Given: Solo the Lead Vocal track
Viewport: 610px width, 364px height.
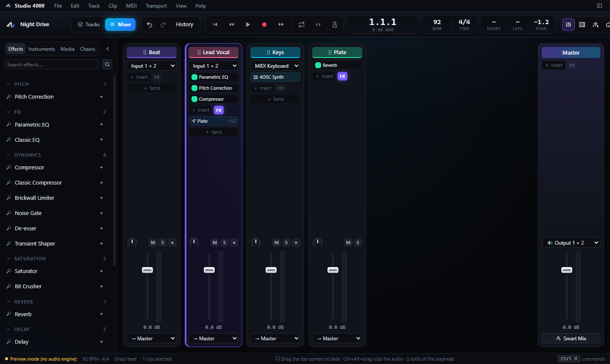Looking at the screenshot, I should pyautogui.click(x=225, y=243).
